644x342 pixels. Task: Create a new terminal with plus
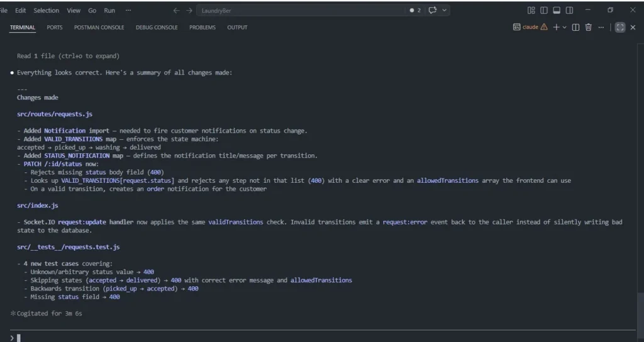556,27
